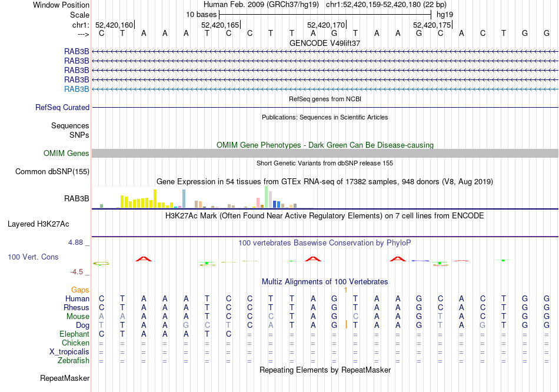559x392 pixels.
Task: Select the Mouse alignment row label
Action: pyautogui.click(x=78, y=317)
